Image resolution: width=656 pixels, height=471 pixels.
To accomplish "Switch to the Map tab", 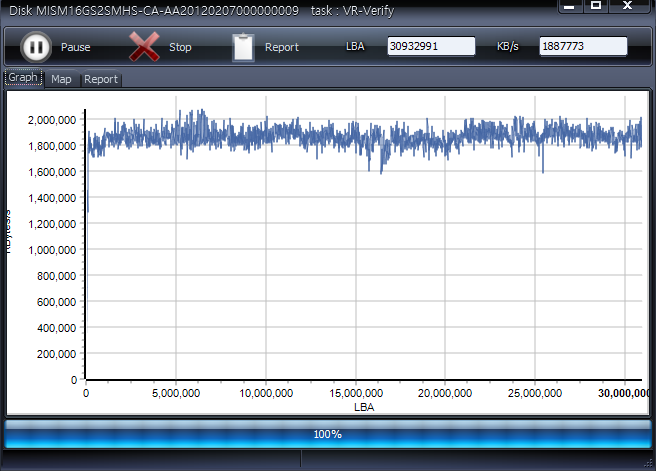I will [x=61, y=79].
